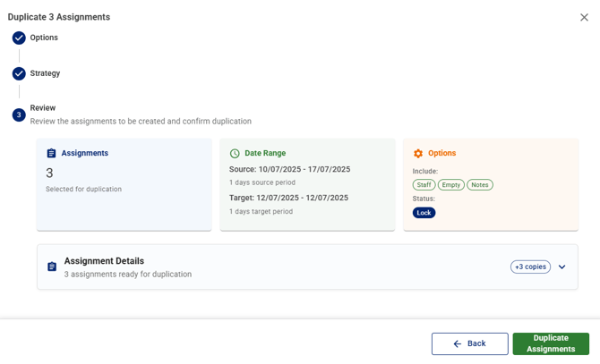Expand Assignment Details with chevron arrow
This screenshot has width=600, height=364.
tap(562, 267)
